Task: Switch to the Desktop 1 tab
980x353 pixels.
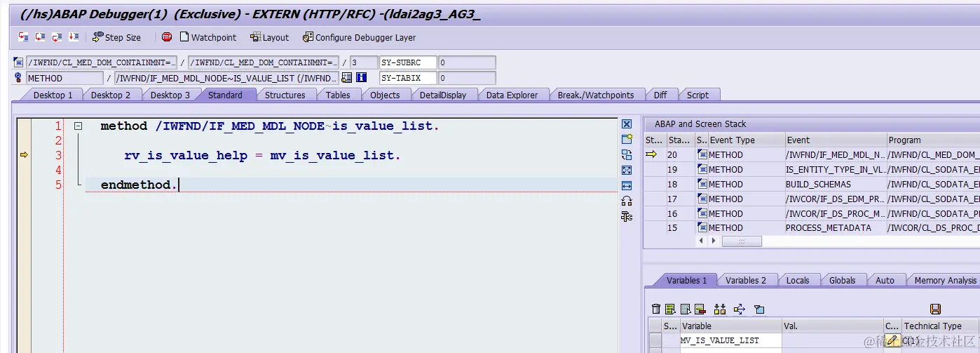Action: 53,95
